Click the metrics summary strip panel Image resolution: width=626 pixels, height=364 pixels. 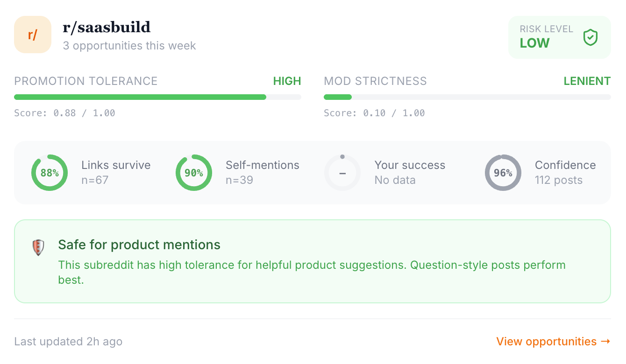313,173
